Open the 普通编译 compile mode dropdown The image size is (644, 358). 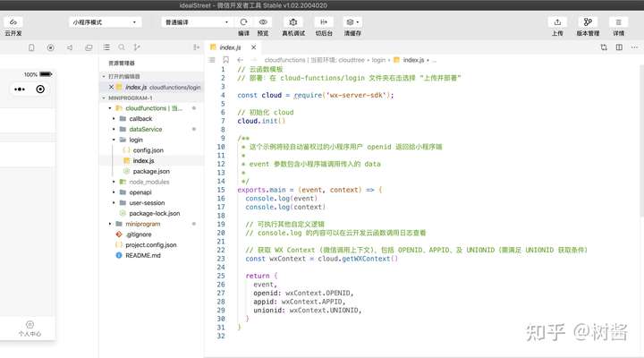197,22
